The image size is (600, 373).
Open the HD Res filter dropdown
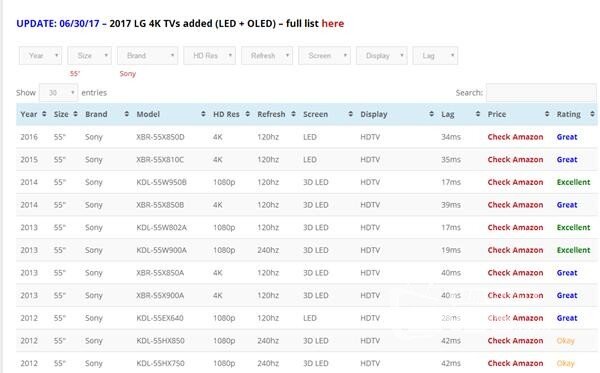[209, 56]
